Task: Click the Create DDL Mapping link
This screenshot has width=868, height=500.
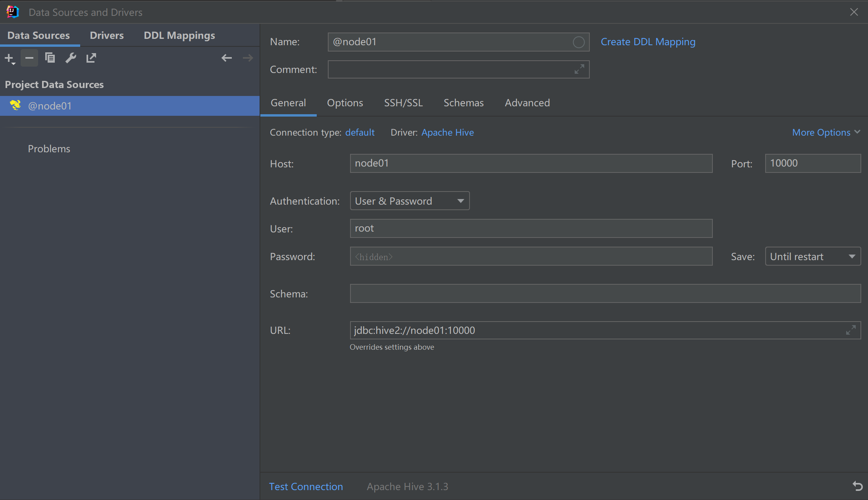Action: 649,42
